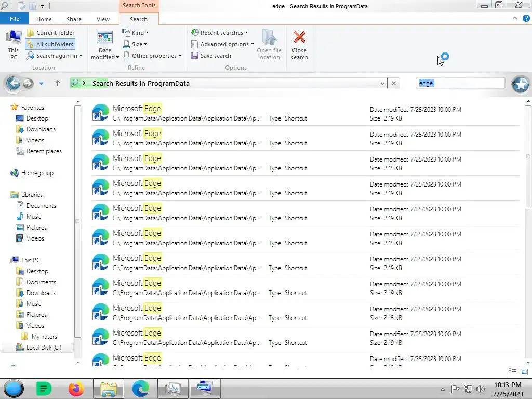Switch to details view icon in status bar
The width and height of the screenshot is (532, 399).
coord(512,372)
